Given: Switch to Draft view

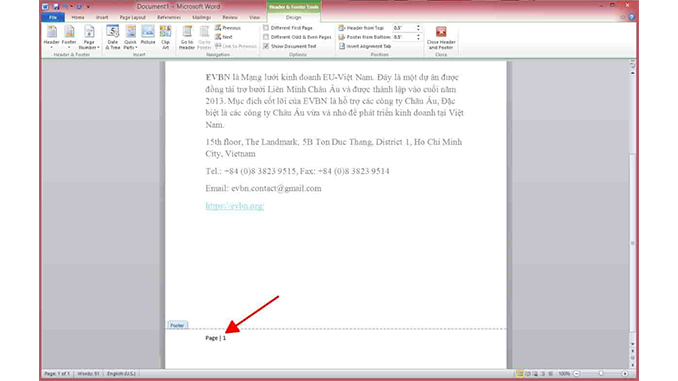Looking at the screenshot, I should 550,374.
